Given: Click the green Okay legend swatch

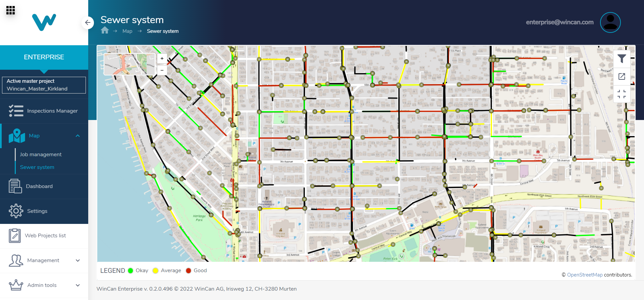Looking at the screenshot, I should 130,271.
